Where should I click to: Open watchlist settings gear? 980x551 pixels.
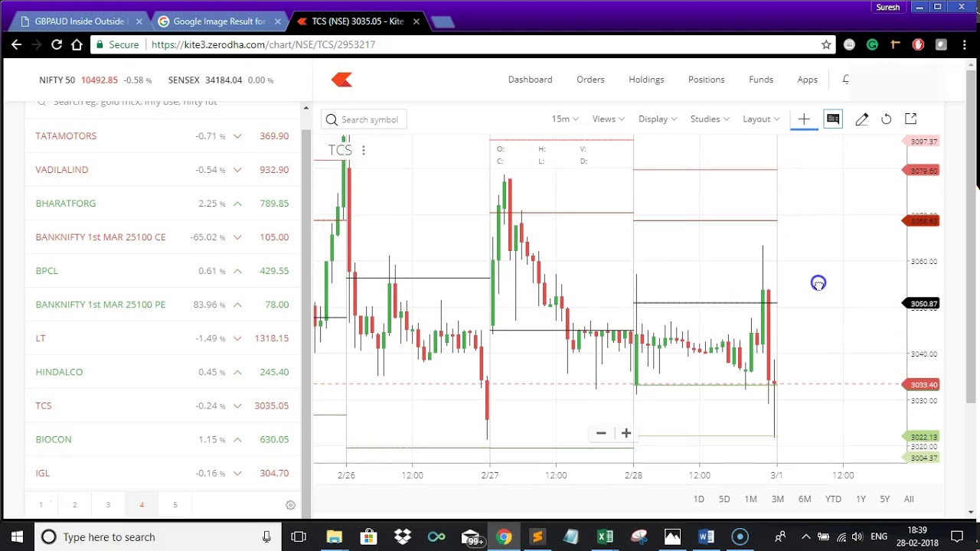pyautogui.click(x=290, y=505)
